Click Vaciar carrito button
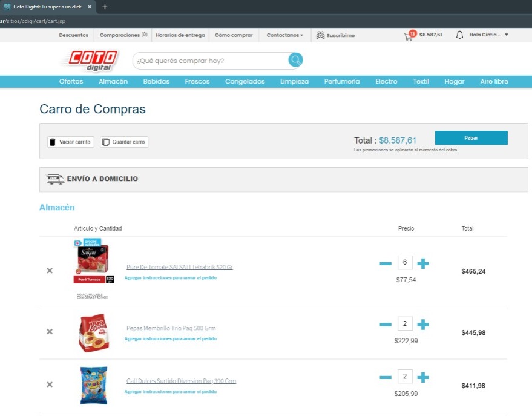This screenshot has width=532, height=416. coord(71,142)
